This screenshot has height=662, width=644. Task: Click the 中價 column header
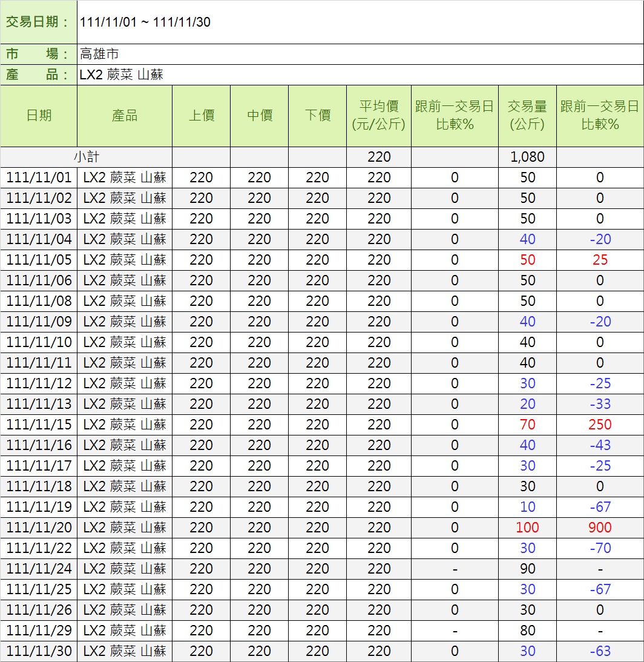pos(259,116)
